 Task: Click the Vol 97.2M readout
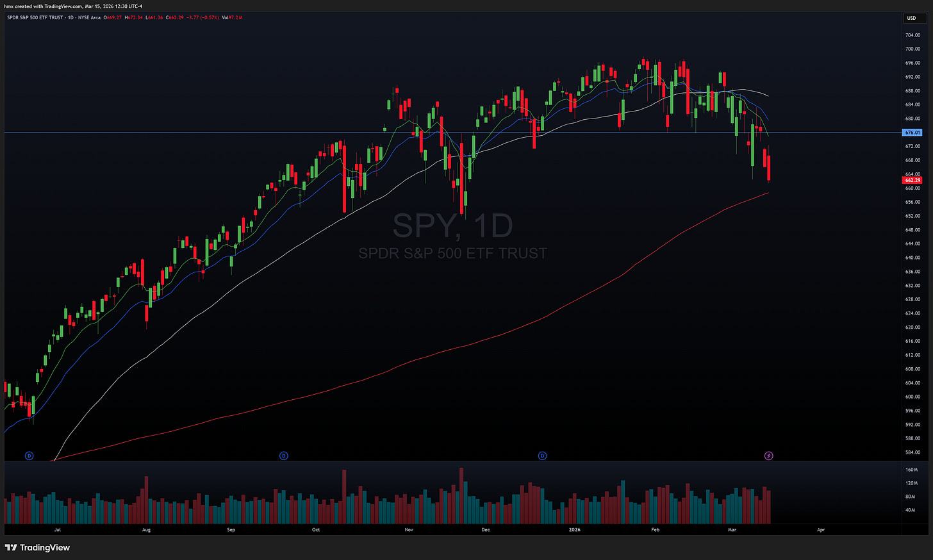[x=232, y=17]
